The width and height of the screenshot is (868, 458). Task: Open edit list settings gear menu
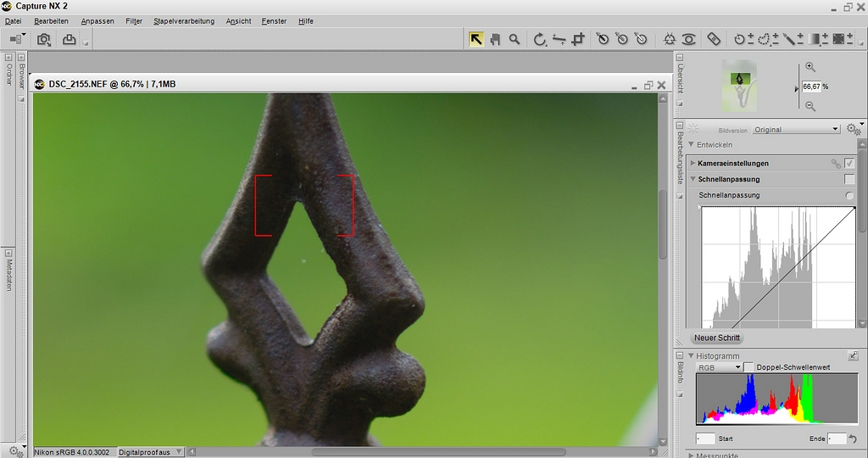coord(854,129)
